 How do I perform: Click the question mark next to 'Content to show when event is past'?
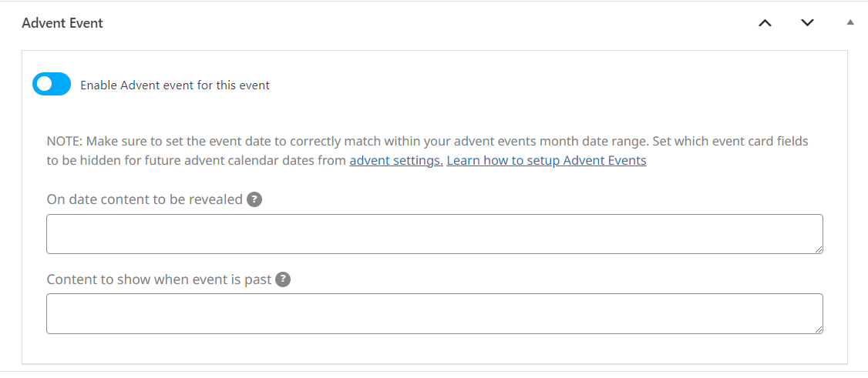pos(283,279)
